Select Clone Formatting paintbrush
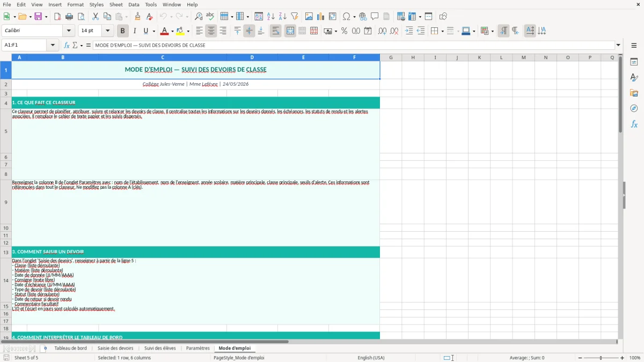Screen dimensions: 644x362 pos(137,17)
